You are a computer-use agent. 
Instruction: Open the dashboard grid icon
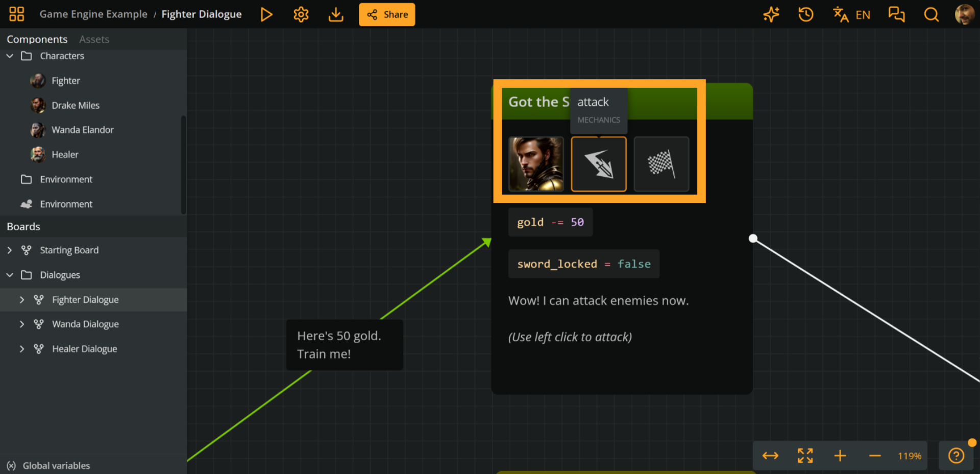pos(16,14)
